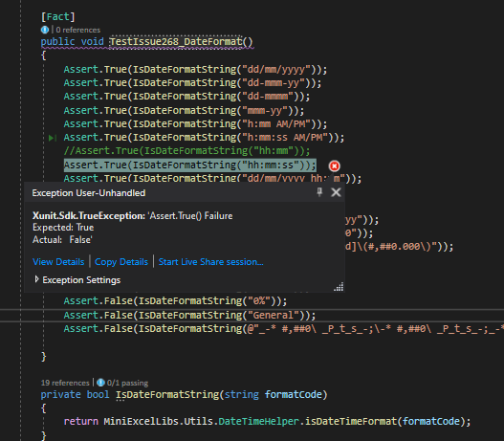Pin the exception popup

tap(319, 192)
